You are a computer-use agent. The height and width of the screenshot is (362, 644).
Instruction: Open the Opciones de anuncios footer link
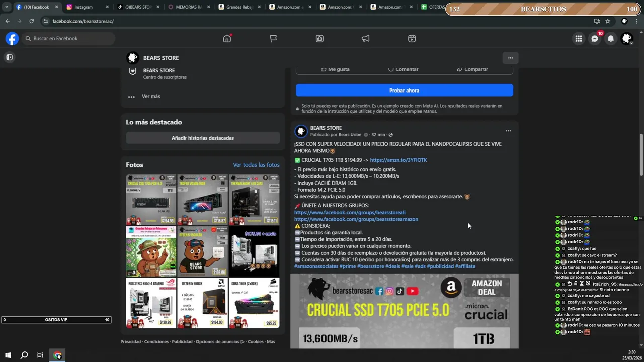(x=220, y=342)
